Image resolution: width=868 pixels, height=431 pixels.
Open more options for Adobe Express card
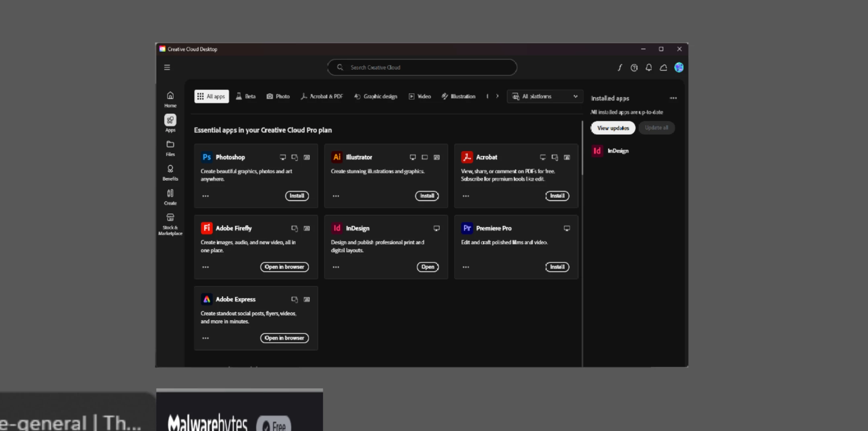[x=205, y=339]
